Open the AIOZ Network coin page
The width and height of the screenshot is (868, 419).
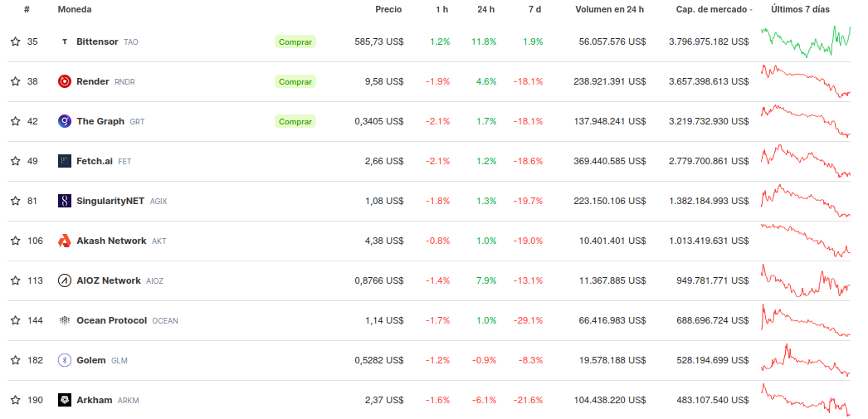(109, 280)
